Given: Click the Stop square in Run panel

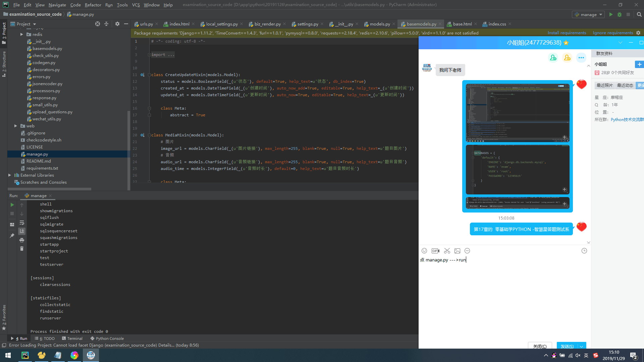Looking at the screenshot, I should coord(12,214).
